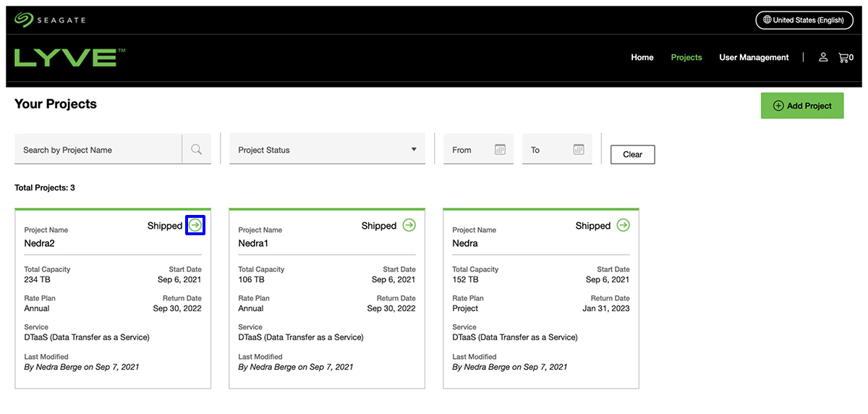Image resolution: width=868 pixels, height=414 pixels.
Task: Click the Total Projects: 3 text
Action: click(45, 187)
